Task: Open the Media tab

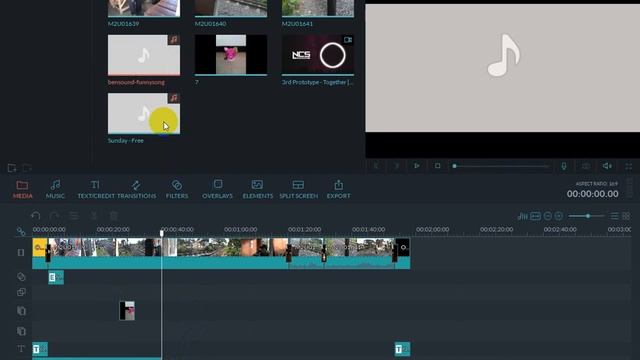Action: tap(22, 189)
